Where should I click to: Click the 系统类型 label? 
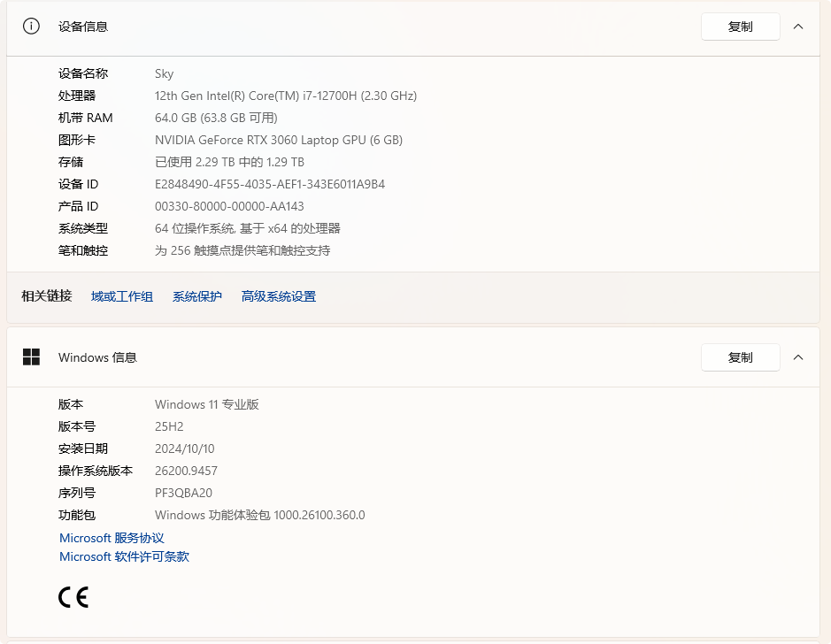(83, 228)
